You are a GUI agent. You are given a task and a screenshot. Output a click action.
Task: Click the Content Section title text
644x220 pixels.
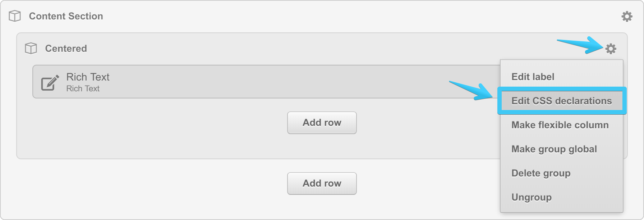pyautogui.click(x=66, y=16)
